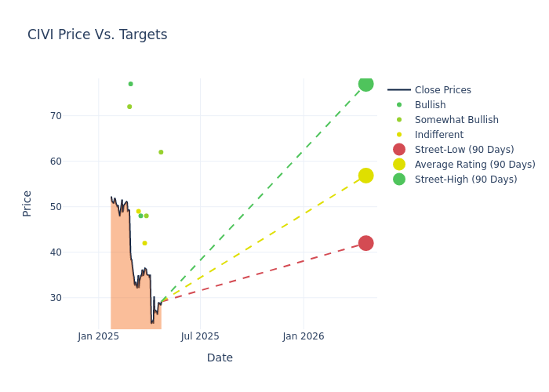549x392 pixels.
Task: Click the Indifferent dot near 49
Action: click(138, 211)
